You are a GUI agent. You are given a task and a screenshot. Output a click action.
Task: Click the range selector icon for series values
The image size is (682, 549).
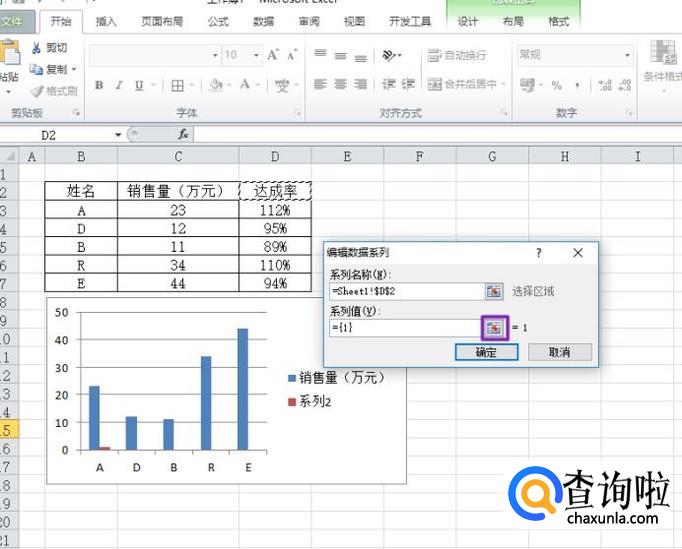click(x=493, y=327)
